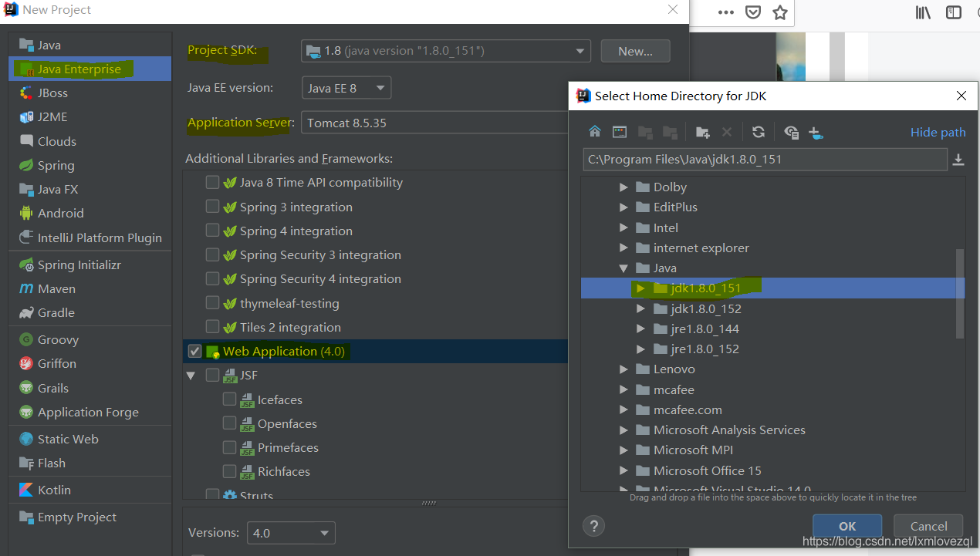The image size is (980, 556).
Task: Open the Versions 4.0 dropdown
Action: click(x=291, y=533)
